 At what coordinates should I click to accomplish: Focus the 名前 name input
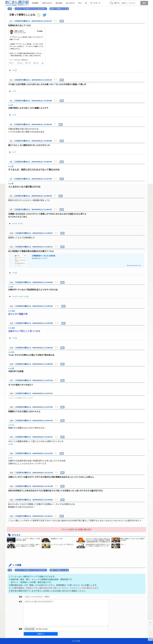click(41, 597)
